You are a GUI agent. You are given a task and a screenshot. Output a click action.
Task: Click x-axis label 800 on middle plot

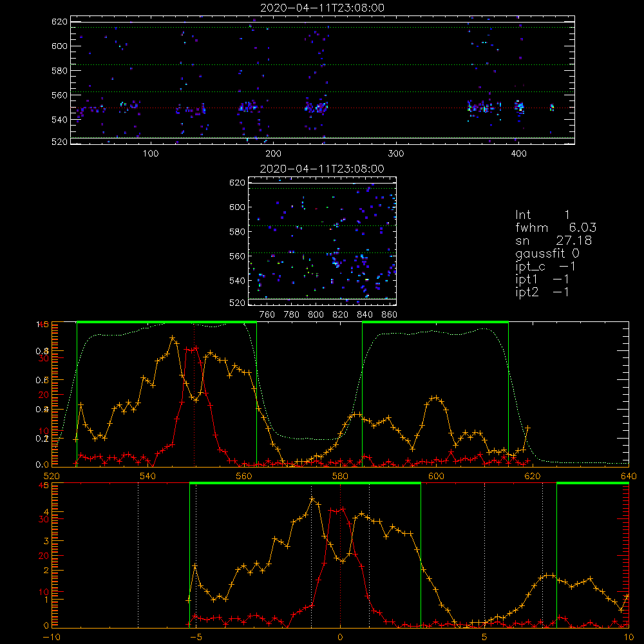coord(316,315)
